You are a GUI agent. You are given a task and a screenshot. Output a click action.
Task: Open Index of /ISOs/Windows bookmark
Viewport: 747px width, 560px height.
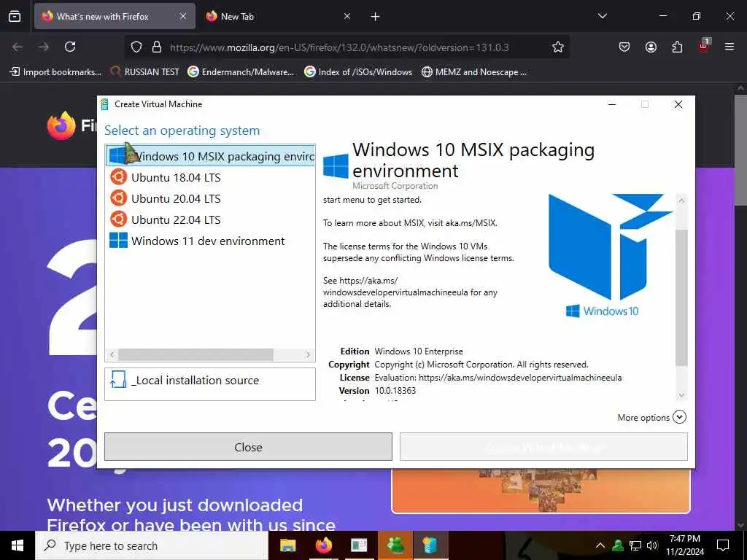(x=358, y=72)
